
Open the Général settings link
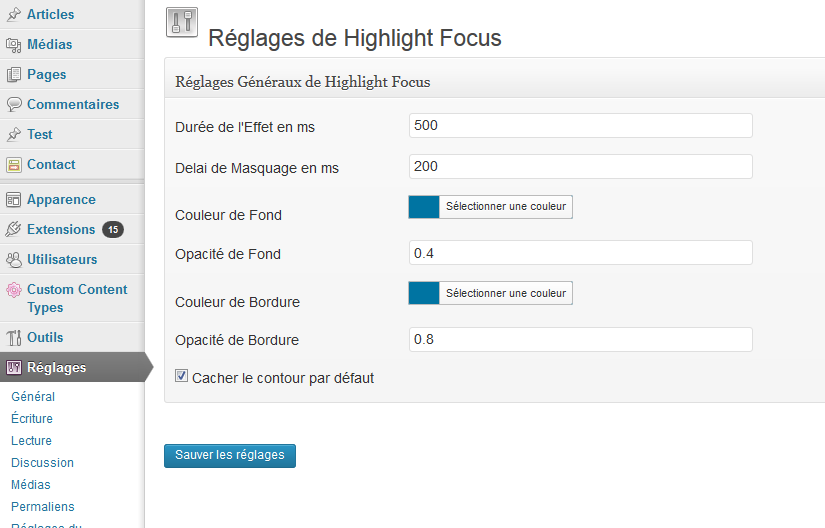(33, 397)
